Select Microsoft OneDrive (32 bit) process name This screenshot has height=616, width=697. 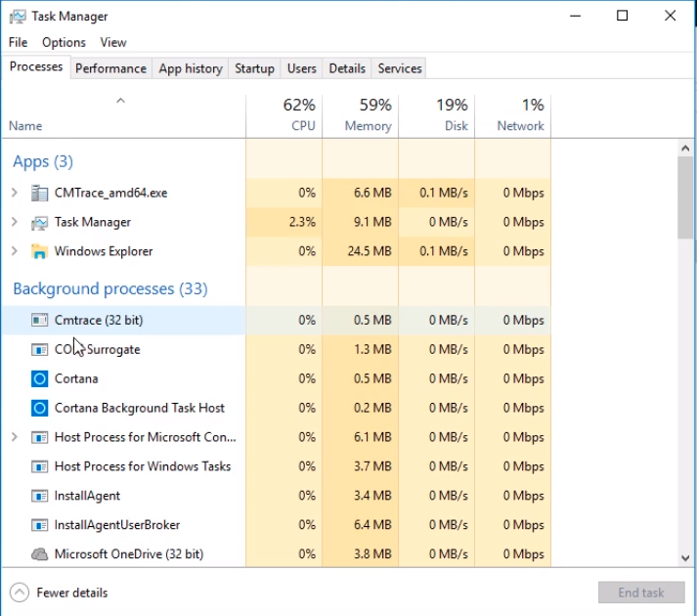pyautogui.click(x=129, y=554)
